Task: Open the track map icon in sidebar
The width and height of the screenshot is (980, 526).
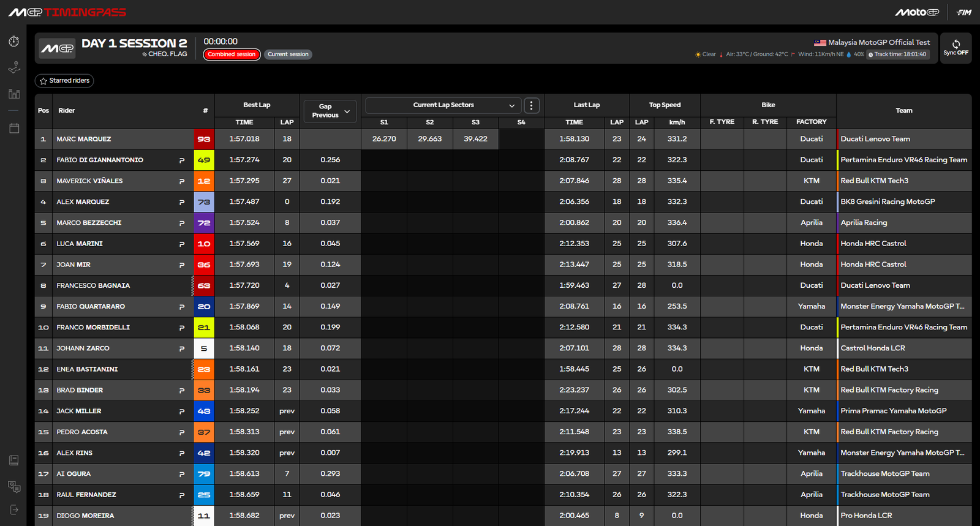Action: (x=14, y=67)
